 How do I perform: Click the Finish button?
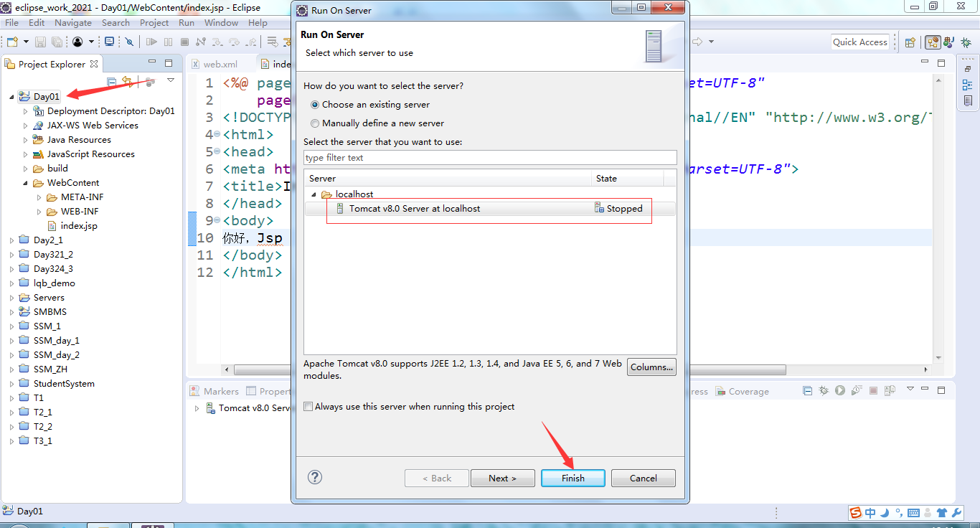point(573,478)
